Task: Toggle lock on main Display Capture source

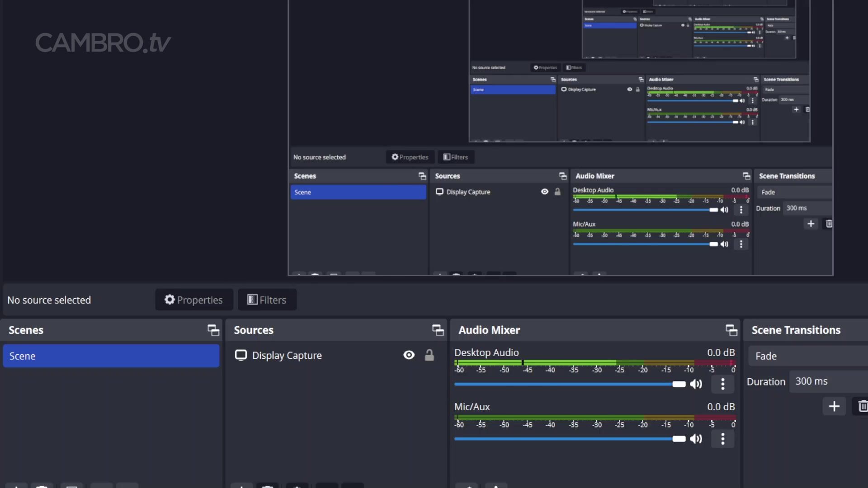Action: click(429, 355)
